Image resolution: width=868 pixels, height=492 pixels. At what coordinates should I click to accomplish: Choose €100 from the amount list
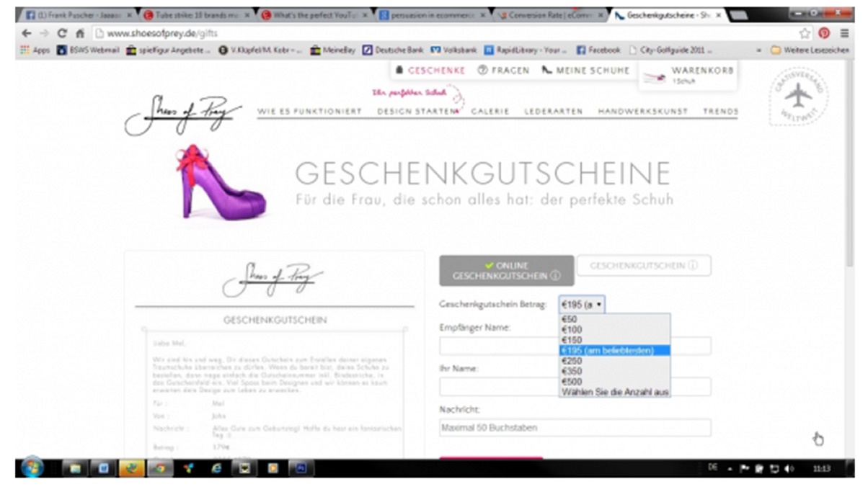coord(614,329)
